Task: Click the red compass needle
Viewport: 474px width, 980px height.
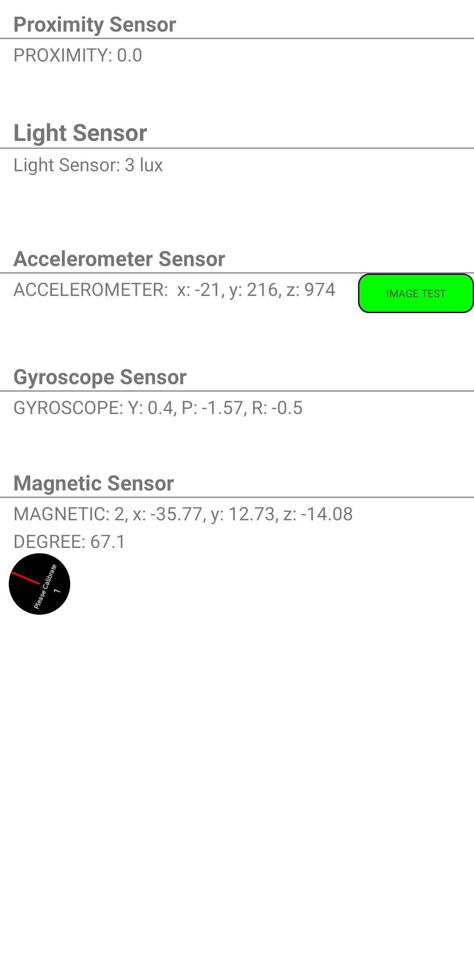Action: tap(25, 578)
